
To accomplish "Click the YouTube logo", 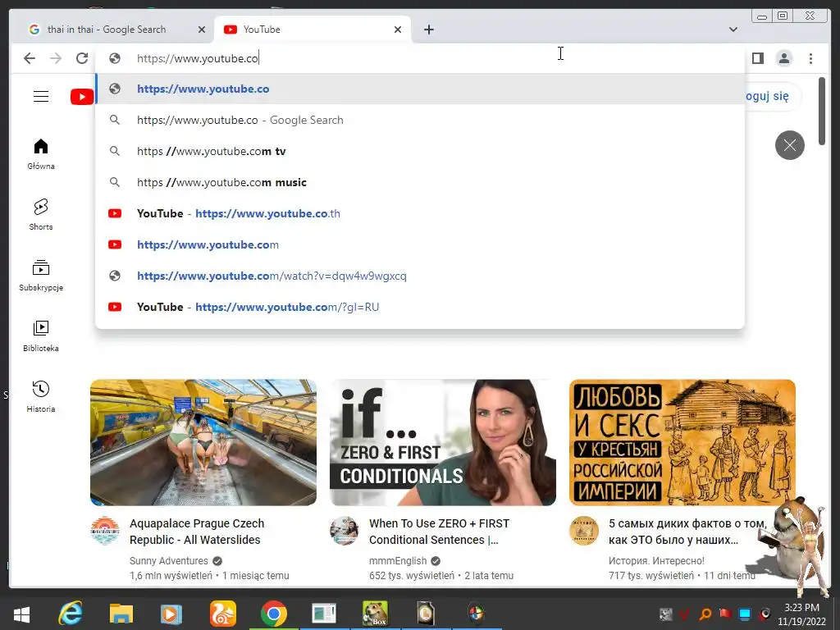I will (82, 97).
